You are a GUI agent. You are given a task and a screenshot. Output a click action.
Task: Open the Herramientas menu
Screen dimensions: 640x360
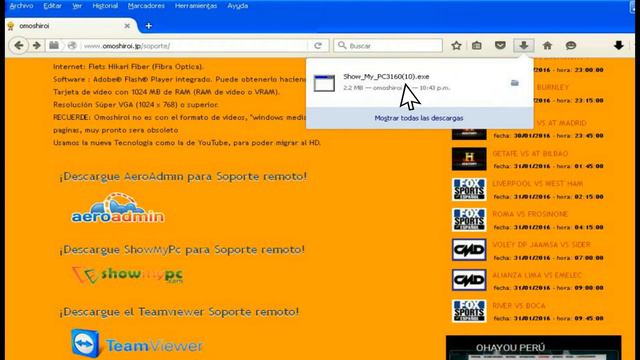(196, 6)
